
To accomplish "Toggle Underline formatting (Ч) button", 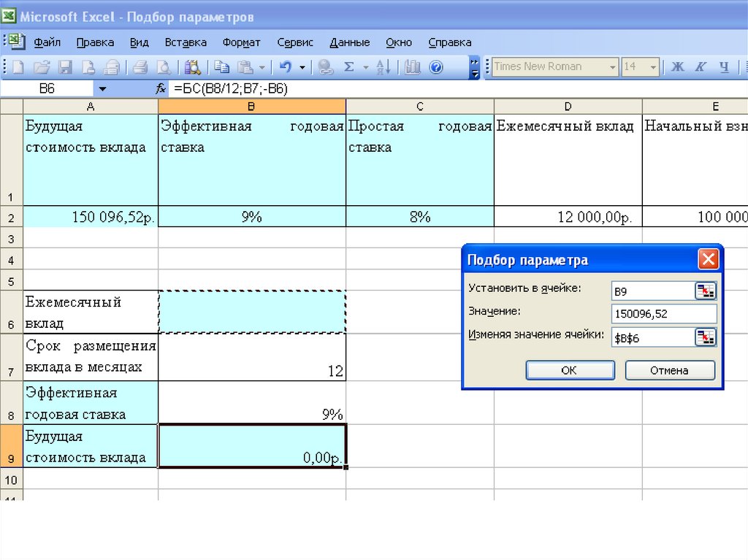I will [x=724, y=66].
